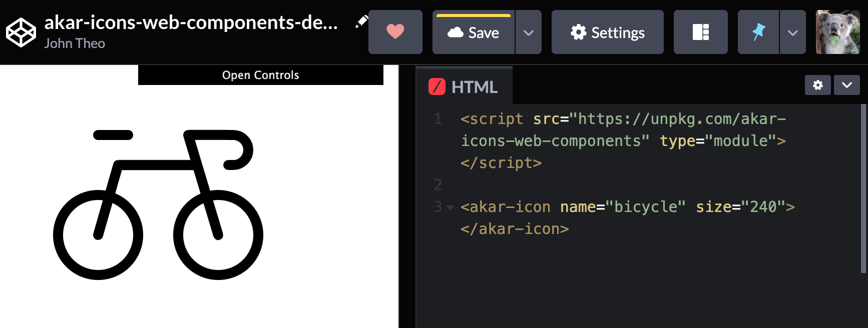This screenshot has width=868, height=328.
Task: Collapse the akar-icon tag on line 3
Action: tap(450, 207)
